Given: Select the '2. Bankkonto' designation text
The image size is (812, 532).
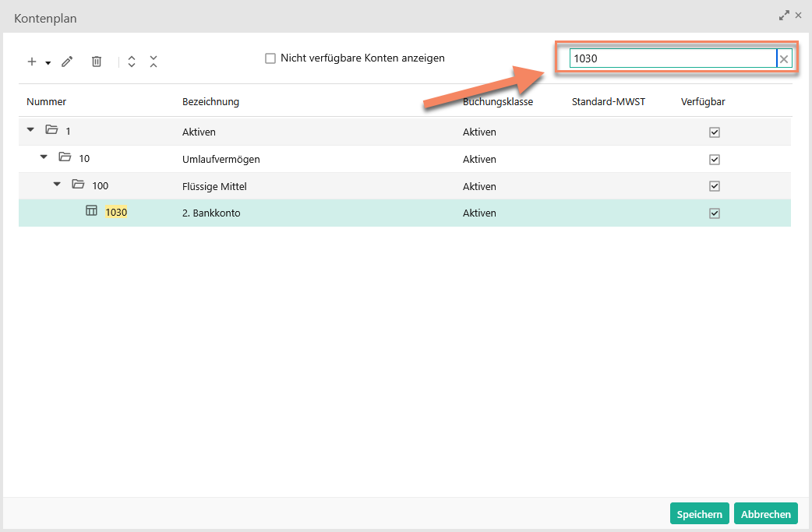Looking at the screenshot, I should [x=211, y=213].
